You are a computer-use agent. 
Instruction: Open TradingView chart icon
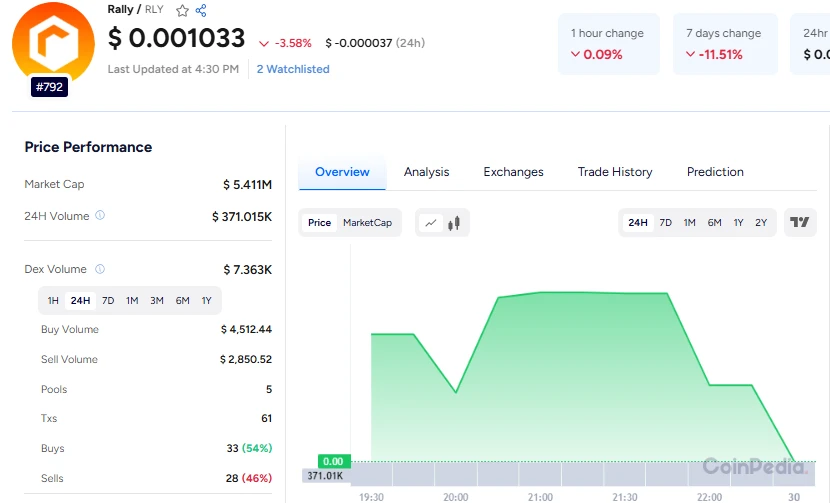point(800,222)
